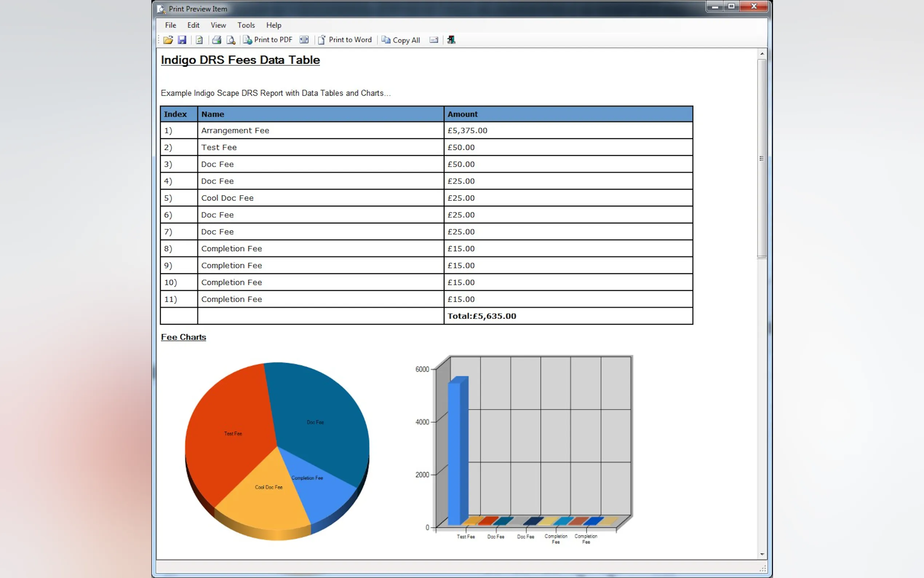Click the refresh page toolbar icon

199,40
